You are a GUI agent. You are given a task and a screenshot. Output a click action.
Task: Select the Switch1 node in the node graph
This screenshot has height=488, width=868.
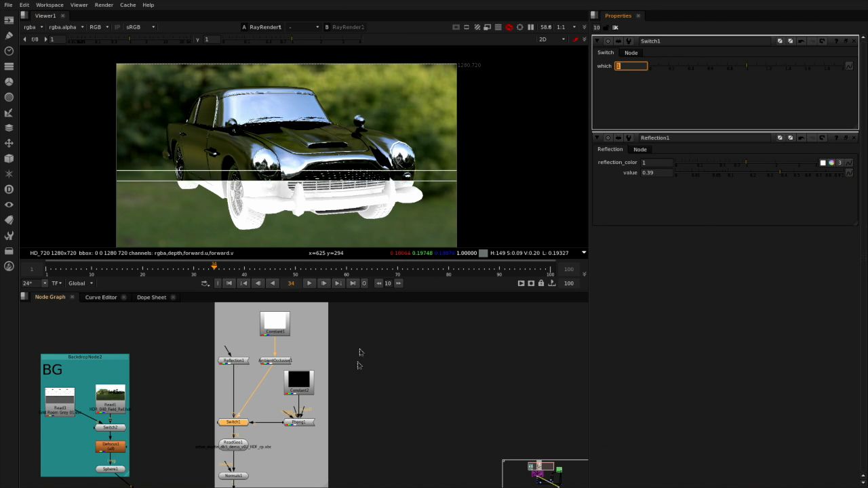coord(233,422)
